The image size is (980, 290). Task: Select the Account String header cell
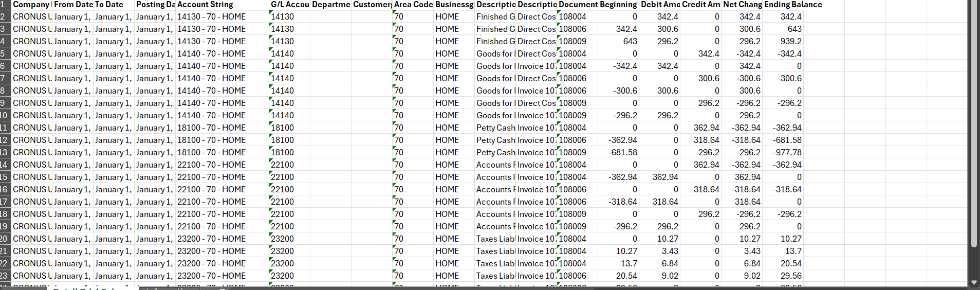[223, 5]
